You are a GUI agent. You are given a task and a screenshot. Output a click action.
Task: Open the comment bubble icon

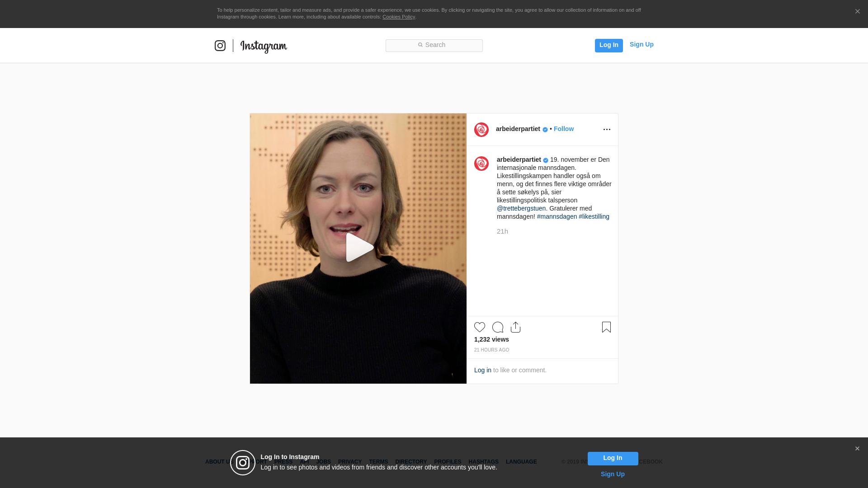(498, 327)
